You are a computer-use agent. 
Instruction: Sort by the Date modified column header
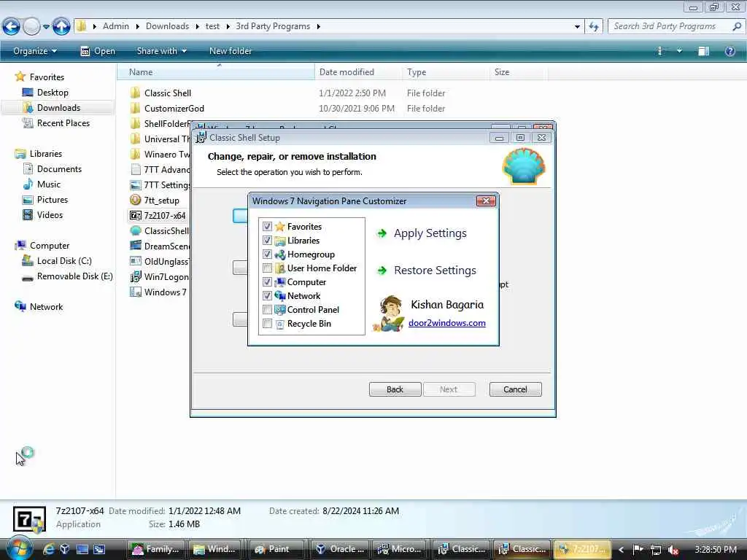(358, 72)
